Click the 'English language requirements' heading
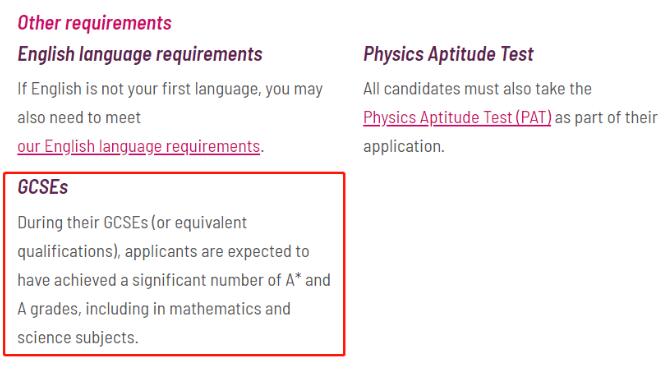The image size is (667, 376). point(140,54)
